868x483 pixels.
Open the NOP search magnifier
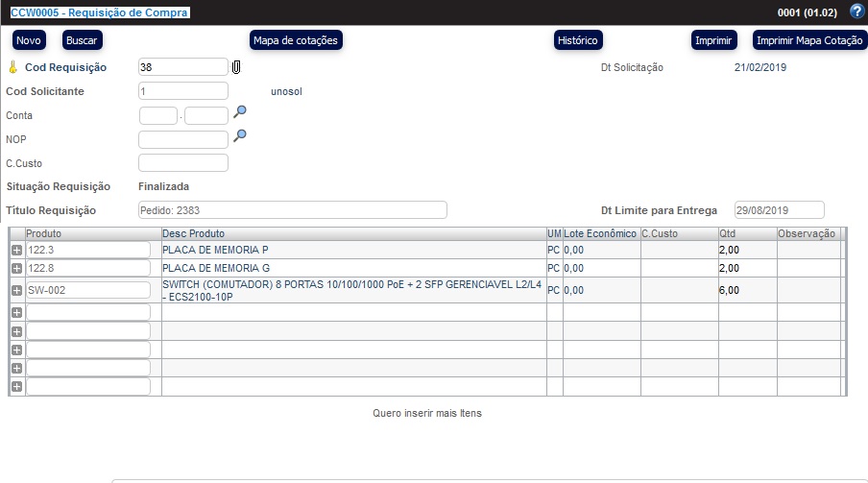click(240, 135)
